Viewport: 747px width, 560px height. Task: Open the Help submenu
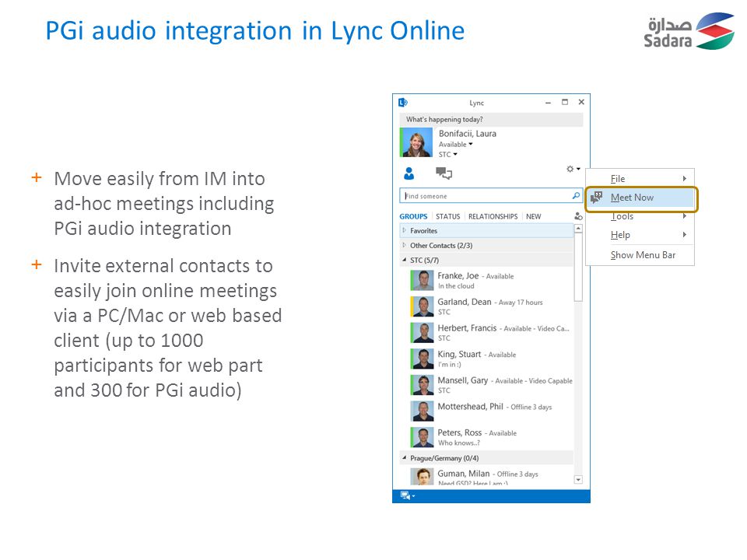point(640,235)
